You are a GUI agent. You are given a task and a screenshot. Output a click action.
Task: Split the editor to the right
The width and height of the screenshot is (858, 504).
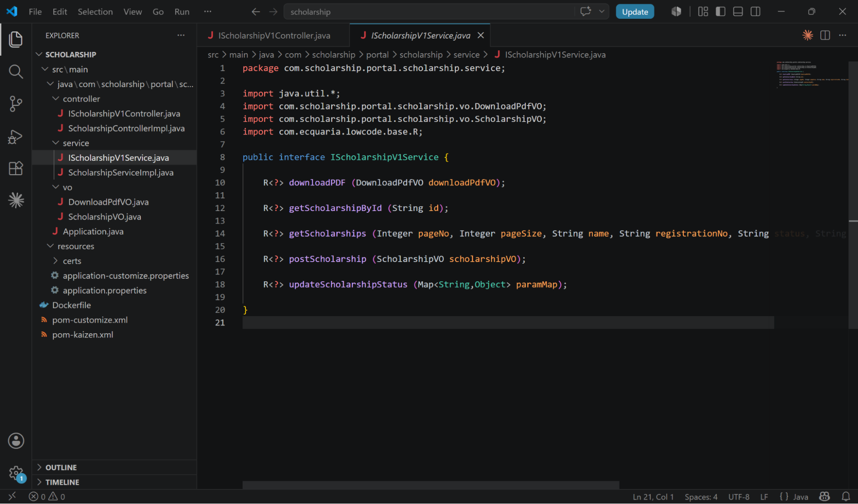(x=825, y=35)
